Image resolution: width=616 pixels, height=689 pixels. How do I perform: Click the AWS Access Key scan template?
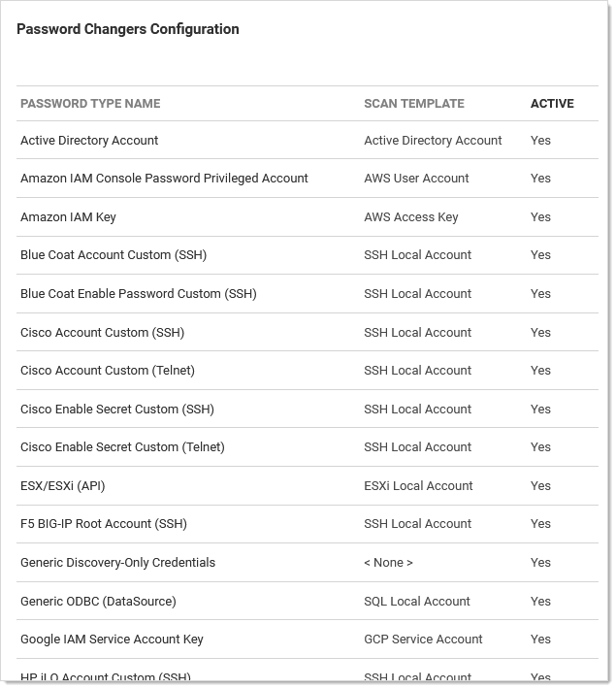[x=411, y=217]
